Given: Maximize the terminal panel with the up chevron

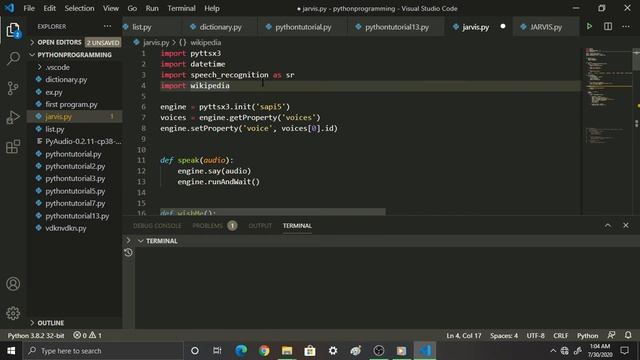Looking at the screenshot, I should 608,225.
